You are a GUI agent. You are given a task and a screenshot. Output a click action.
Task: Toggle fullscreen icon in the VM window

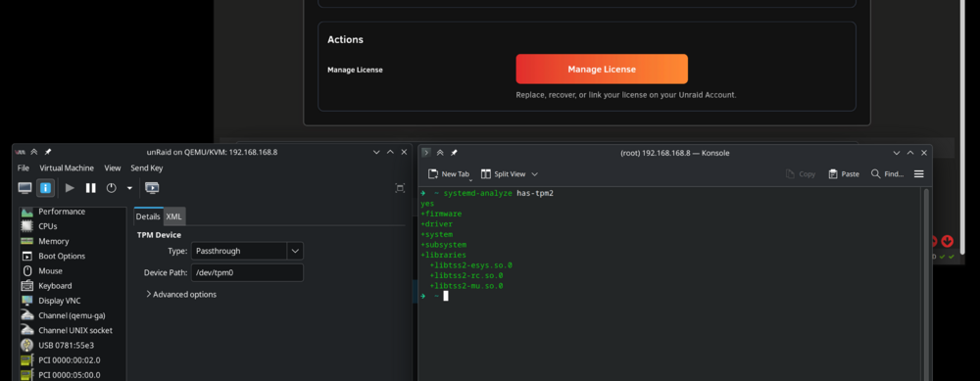tap(400, 188)
